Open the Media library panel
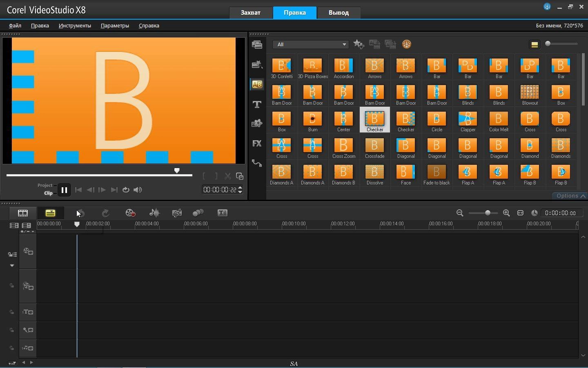Screen dimensions: 588x368 257,45
